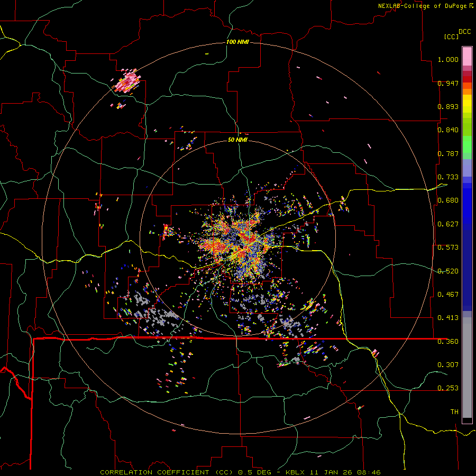Screen dimensions: 476x476
Task: Select the 0.787 legend value
Action: [448, 153]
